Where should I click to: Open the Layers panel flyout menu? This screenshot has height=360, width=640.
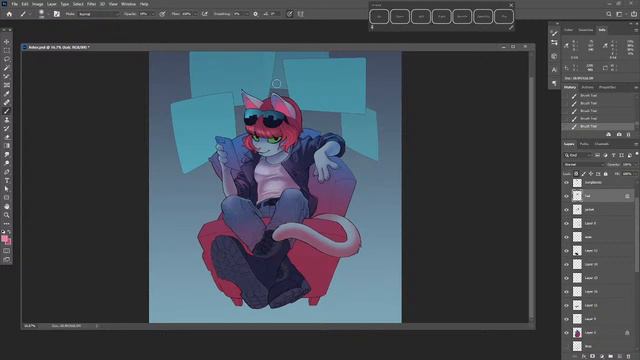click(636, 144)
